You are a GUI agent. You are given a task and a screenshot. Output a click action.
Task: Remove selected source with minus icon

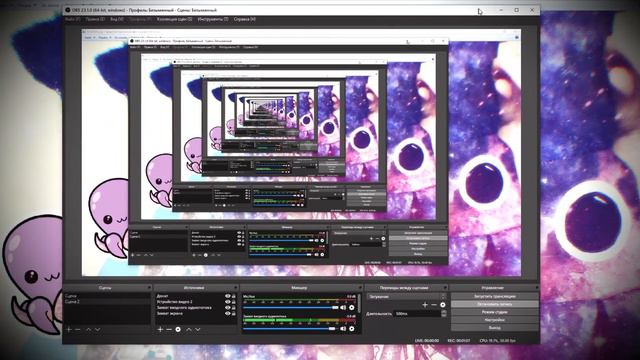169,329
